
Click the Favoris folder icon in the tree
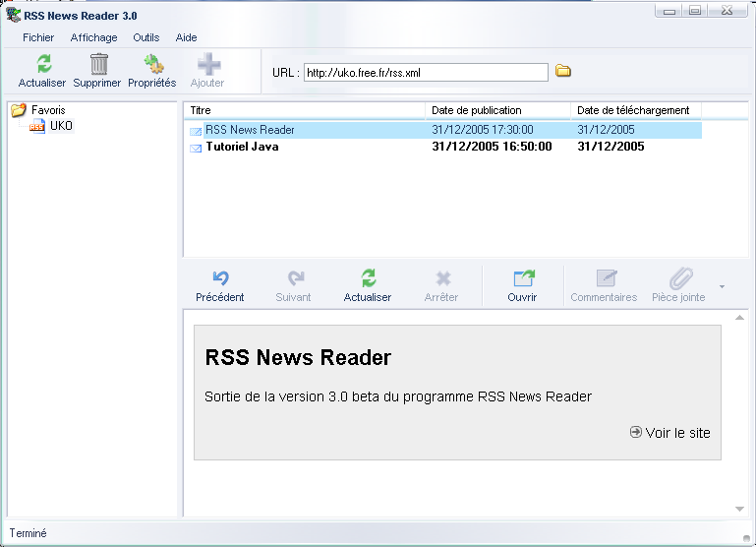click(x=19, y=110)
